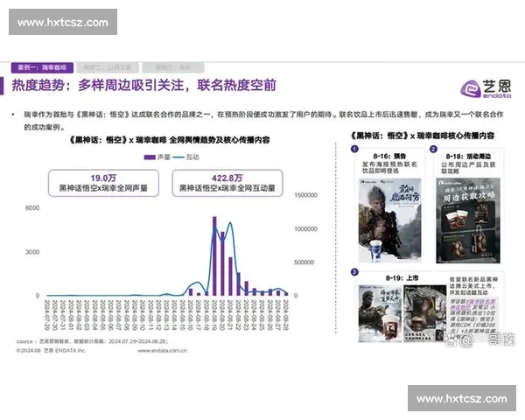Image resolution: width=525 pixels, height=420 pixels.
Task: Select the 案例一：瑞幸咖啡 tab
Action: 42,66
